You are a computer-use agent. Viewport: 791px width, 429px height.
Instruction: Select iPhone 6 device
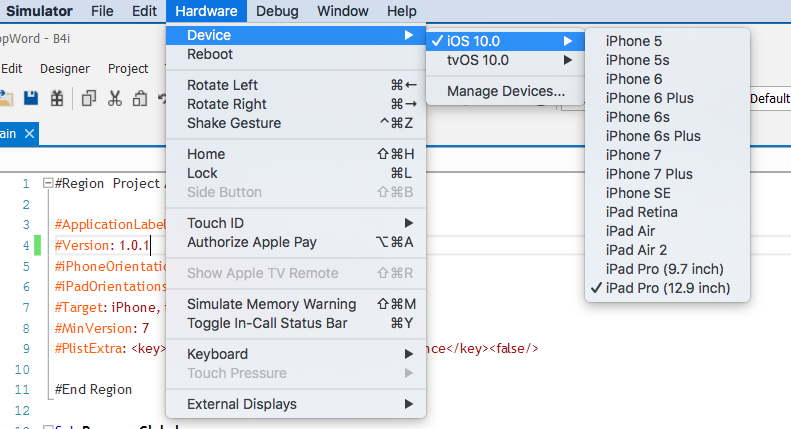click(x=667, y=79)
